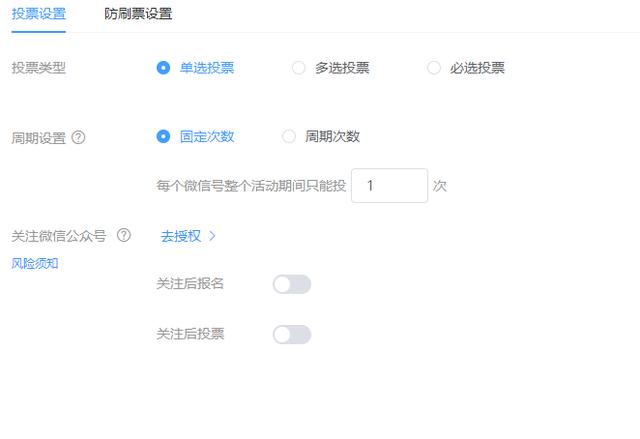Switch period setting to 周期次数

(289, 136)
